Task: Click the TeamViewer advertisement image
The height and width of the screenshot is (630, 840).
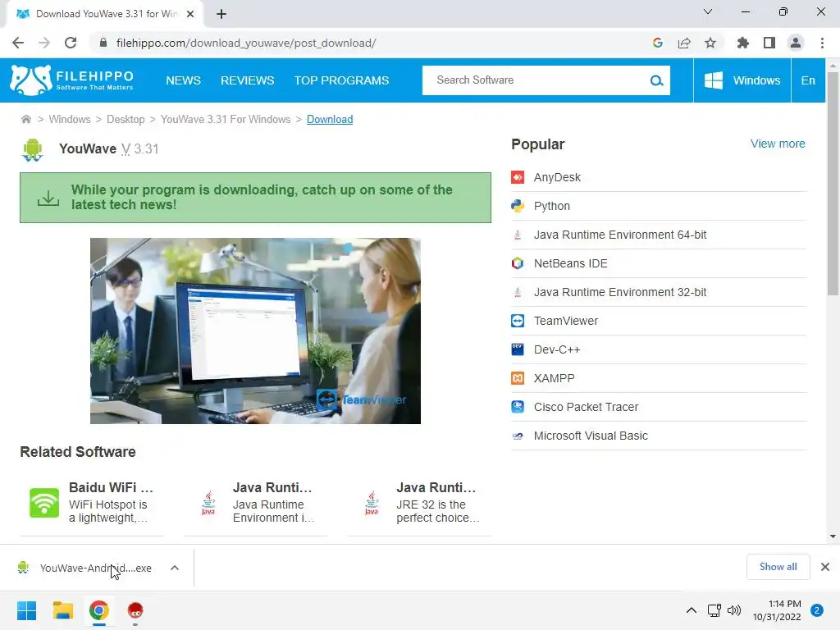Action: 255,331
